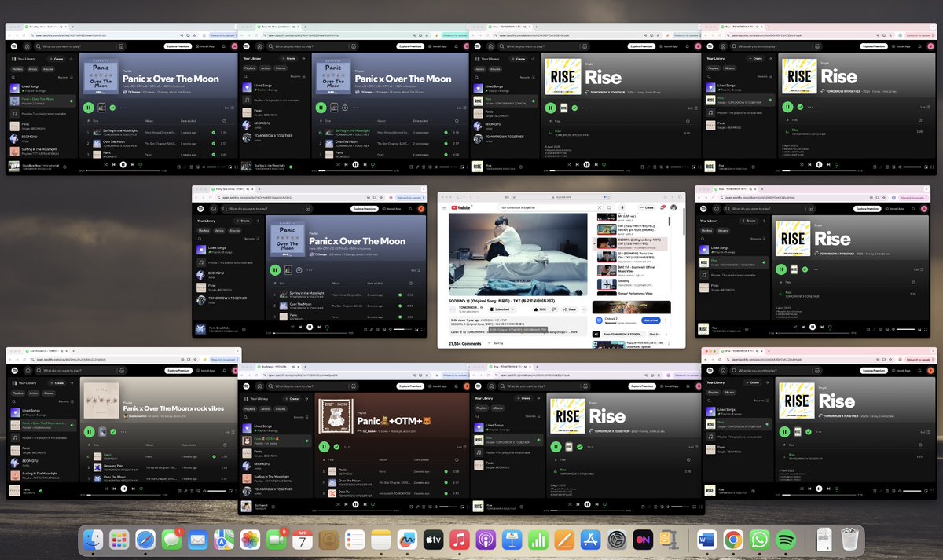Screen dimensions: 943x560
Task: Click the YouTube search input field
Action: point(548,207)
